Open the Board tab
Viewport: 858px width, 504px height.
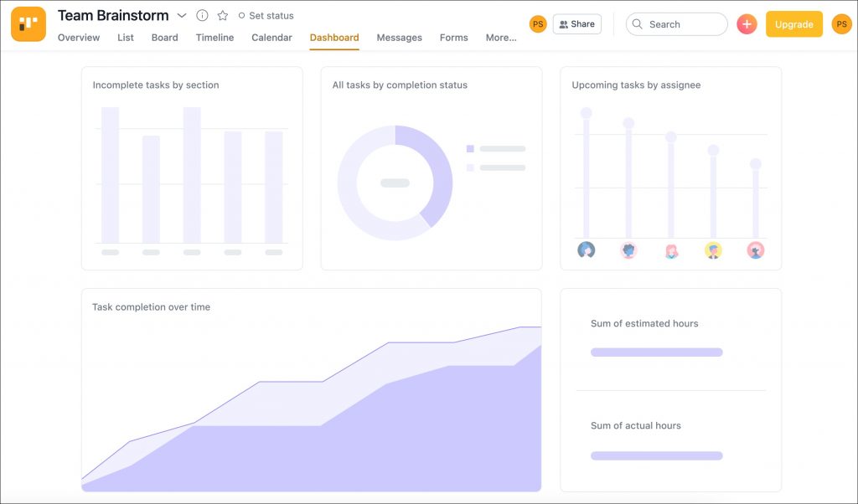tap(165, 38)
